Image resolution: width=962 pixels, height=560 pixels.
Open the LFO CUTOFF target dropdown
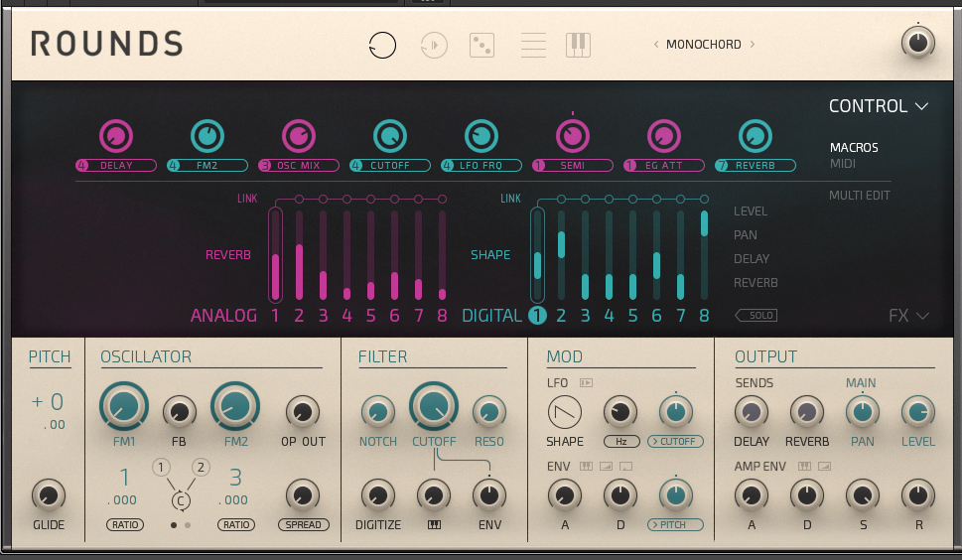click(675, 442)
